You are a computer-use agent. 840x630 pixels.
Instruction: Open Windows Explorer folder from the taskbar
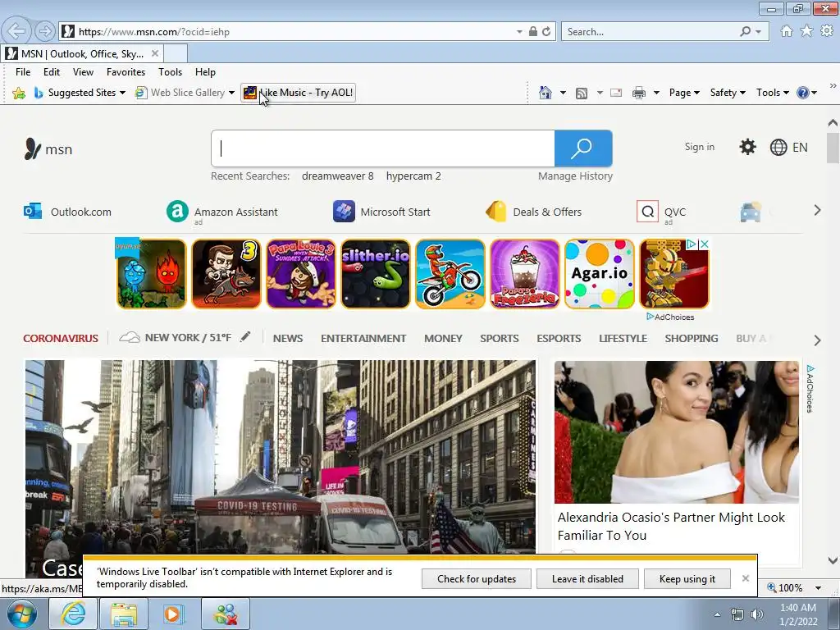[x=124, y=614]
